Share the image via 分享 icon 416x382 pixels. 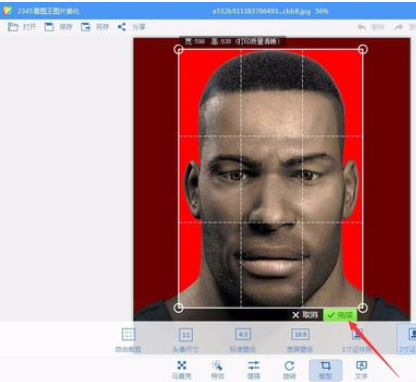[131, 27]
